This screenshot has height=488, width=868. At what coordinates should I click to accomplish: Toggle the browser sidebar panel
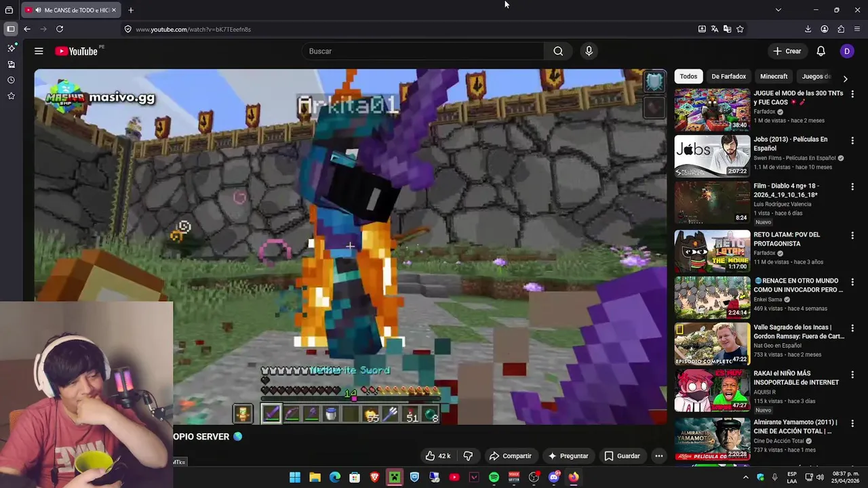10,29
